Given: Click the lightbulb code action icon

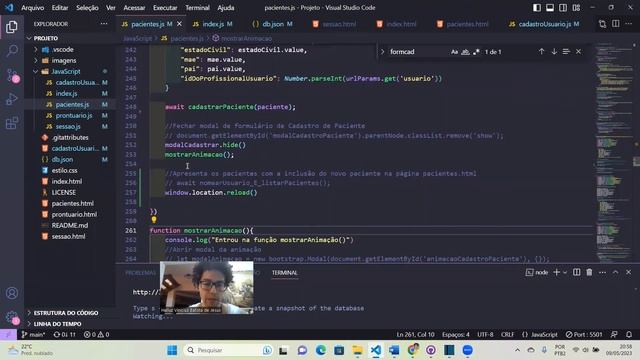Looking at the screenshot, I should pos(154,220).
